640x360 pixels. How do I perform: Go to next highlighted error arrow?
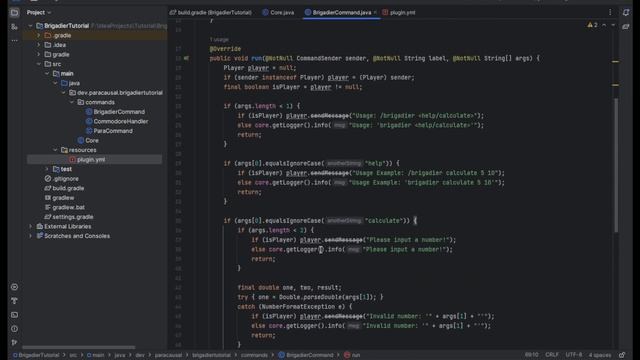click(613, 25)
